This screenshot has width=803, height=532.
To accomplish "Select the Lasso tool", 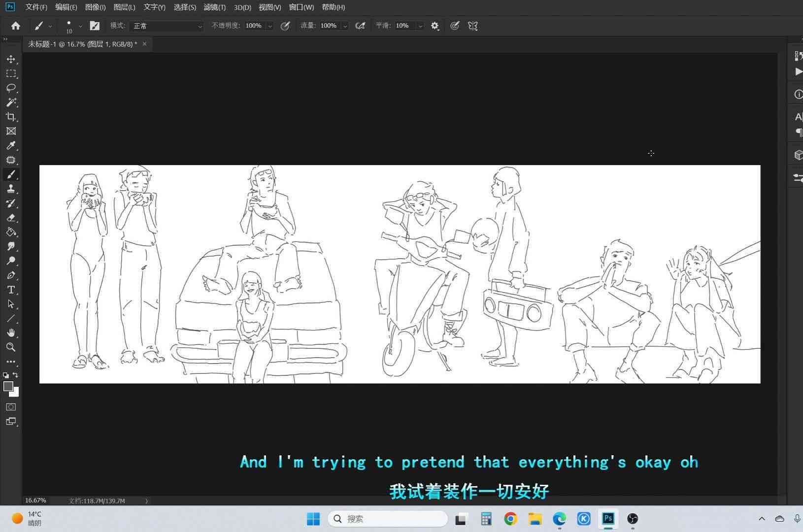I will pos(11,88).
